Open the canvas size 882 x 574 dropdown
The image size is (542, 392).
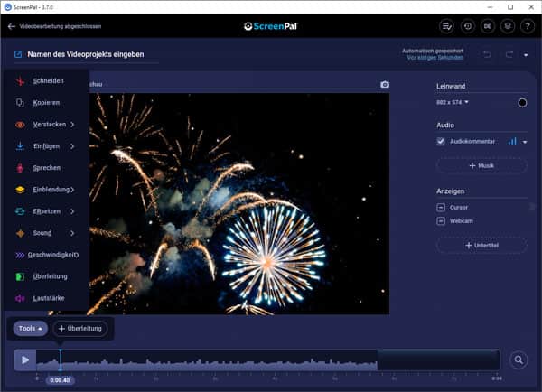[x=453, y=103]
